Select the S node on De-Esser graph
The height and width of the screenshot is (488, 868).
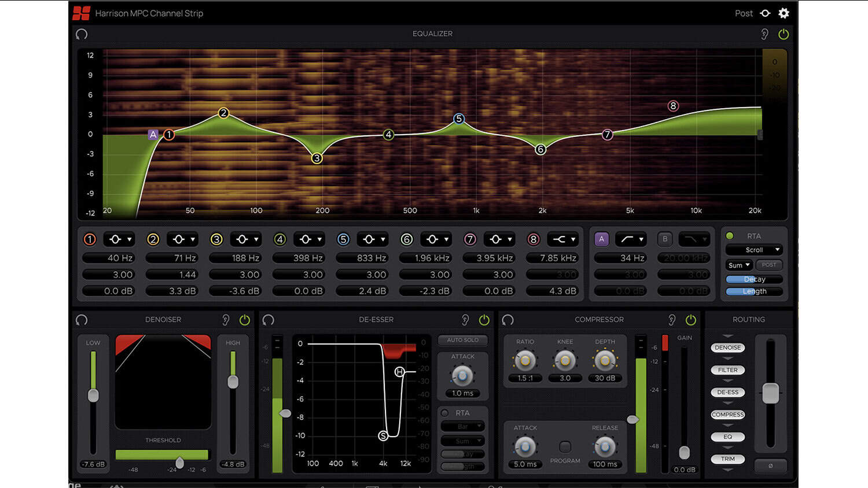383,435
